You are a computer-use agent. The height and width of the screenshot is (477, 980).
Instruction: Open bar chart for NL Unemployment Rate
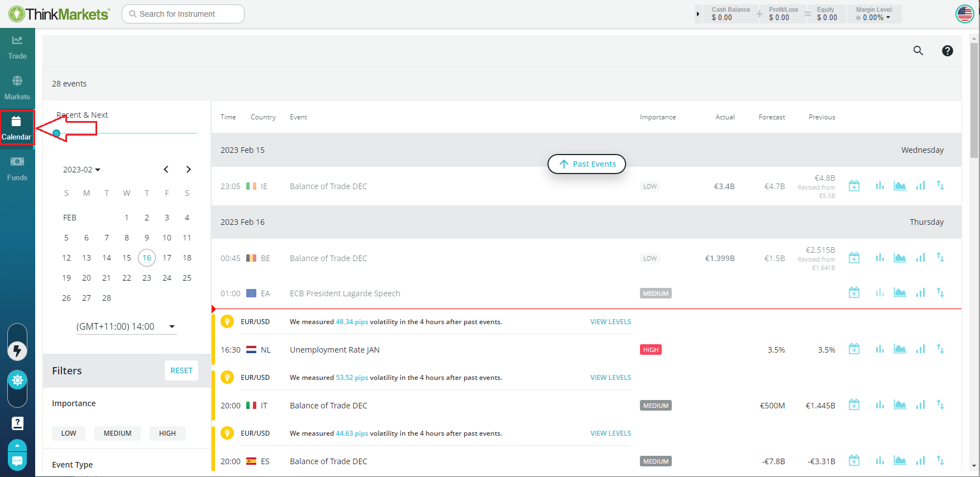pyautogui.click(x=880, y=349)
